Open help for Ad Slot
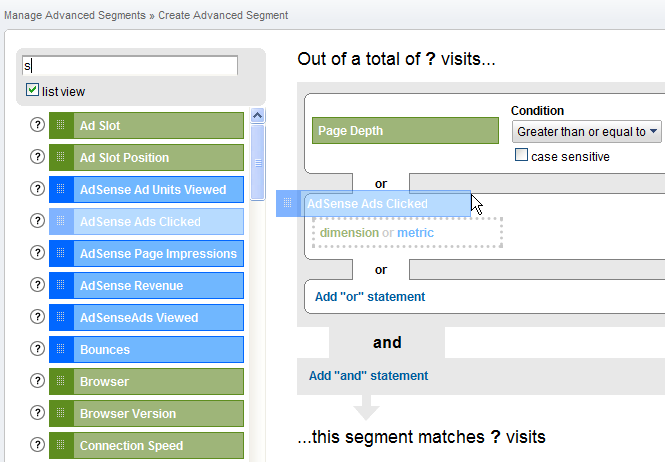The width and height of the screenshot is (665, 462). [x=37, y=125]
